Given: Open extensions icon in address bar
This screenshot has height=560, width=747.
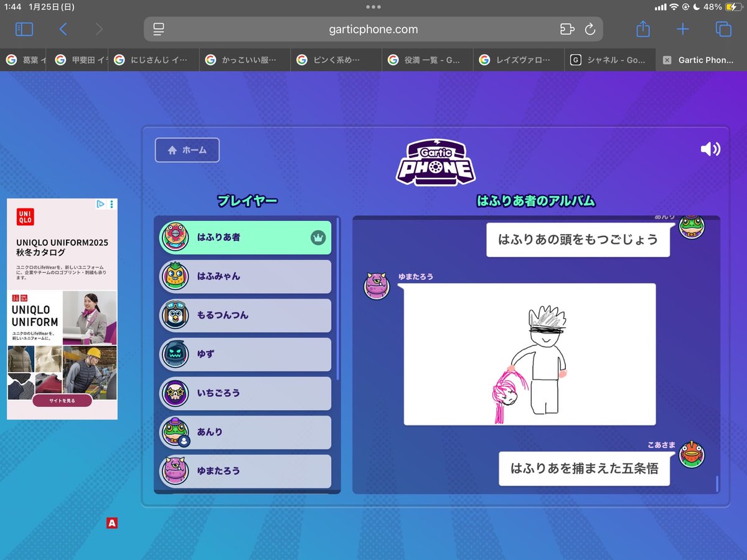Looking at the screenshot, I should coord(566,29).
